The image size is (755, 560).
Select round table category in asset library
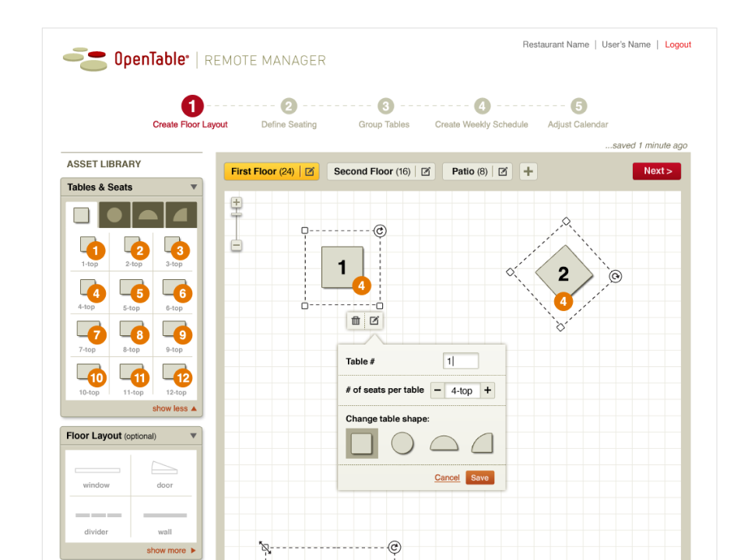[x=114, y=215]
